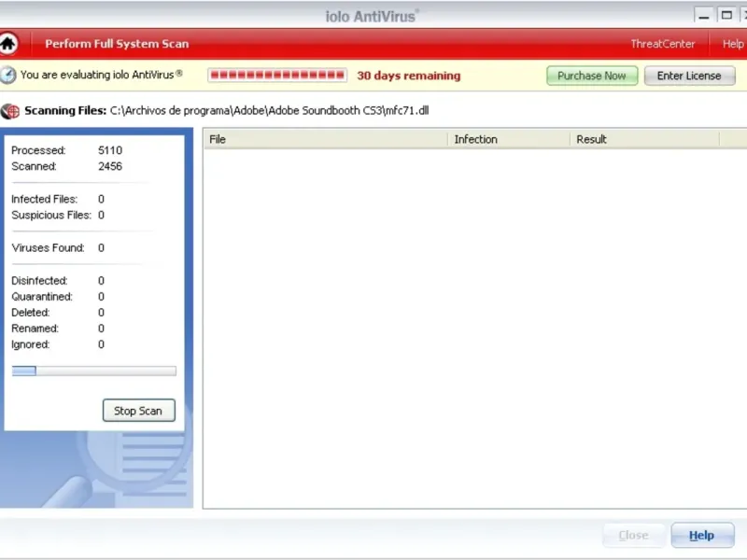This screenshot has height=560, width=747.
Task: Sort by the Infection column header
Action: click(509, 139)
